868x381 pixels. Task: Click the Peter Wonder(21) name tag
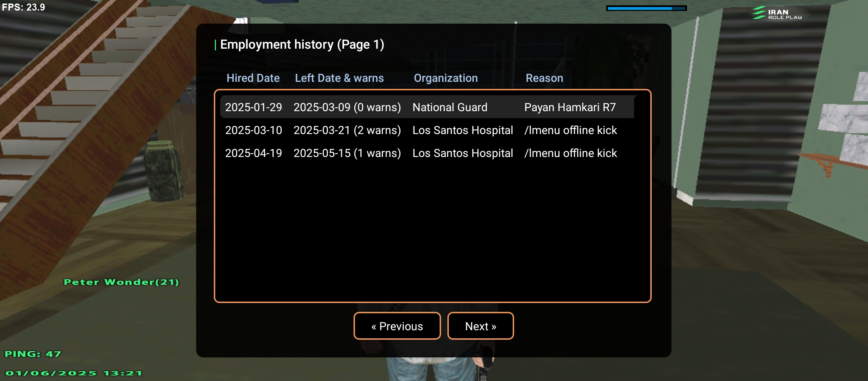[x=121, y=282]
